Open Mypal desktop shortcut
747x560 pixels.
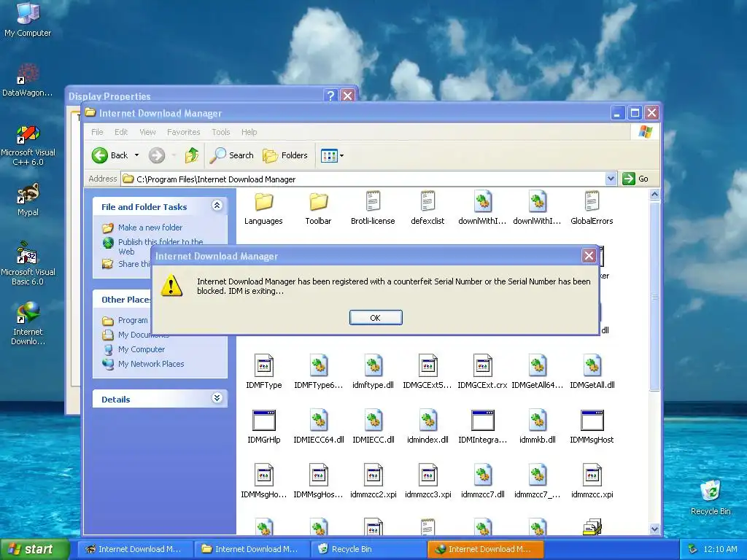(28, 200)
